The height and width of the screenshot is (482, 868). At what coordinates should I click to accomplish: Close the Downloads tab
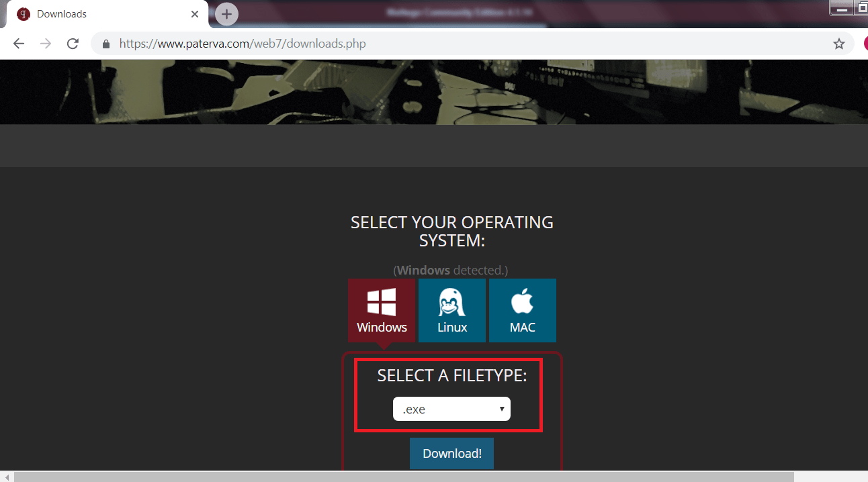pos(195,14)
